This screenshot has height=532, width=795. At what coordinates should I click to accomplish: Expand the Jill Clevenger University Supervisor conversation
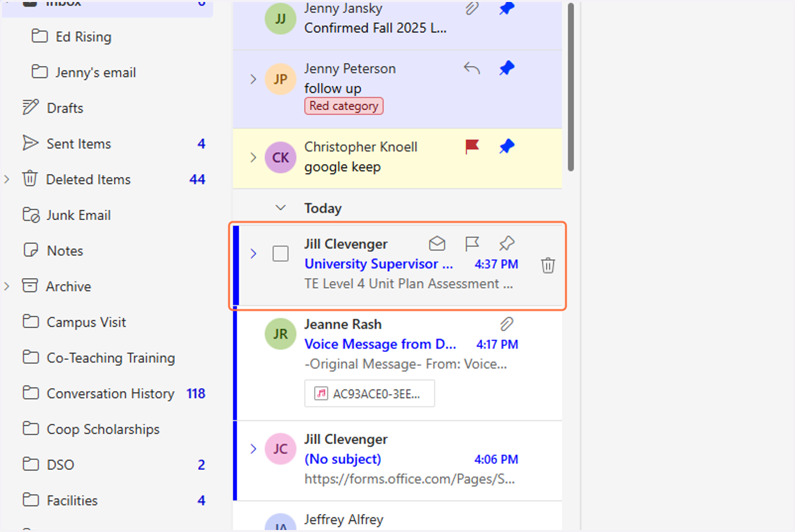pyautogui.click(x=253, y=254)
